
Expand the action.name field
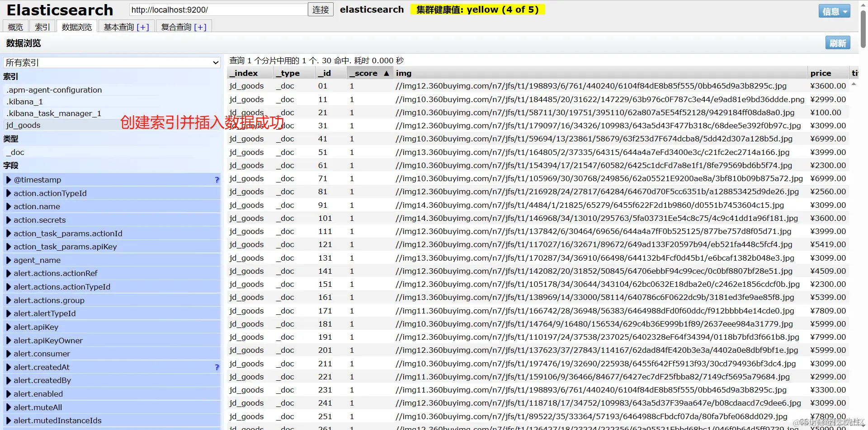coord(9,206)
